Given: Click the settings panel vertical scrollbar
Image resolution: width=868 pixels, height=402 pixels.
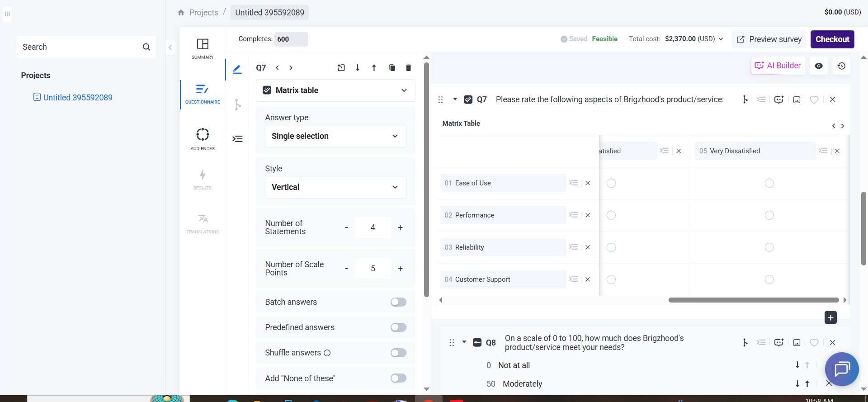Looking at the screenshot, I should pos(426,180).
